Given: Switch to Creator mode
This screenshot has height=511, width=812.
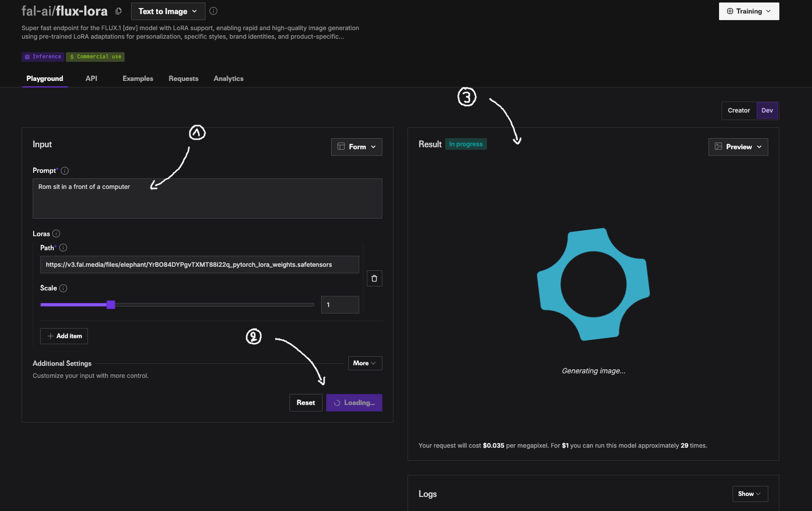Looking at the screenshot, I should [739, 111].
